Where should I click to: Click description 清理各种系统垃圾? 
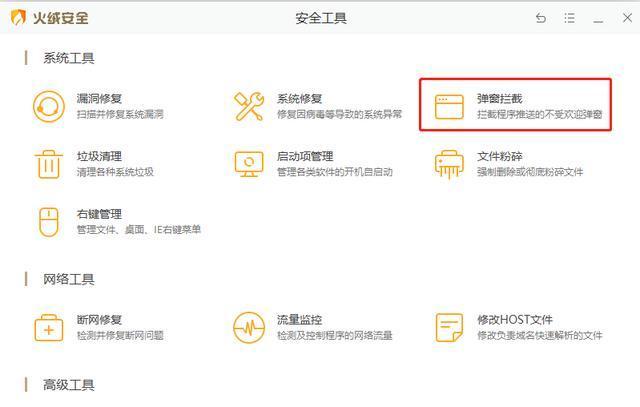click(115, 172)
